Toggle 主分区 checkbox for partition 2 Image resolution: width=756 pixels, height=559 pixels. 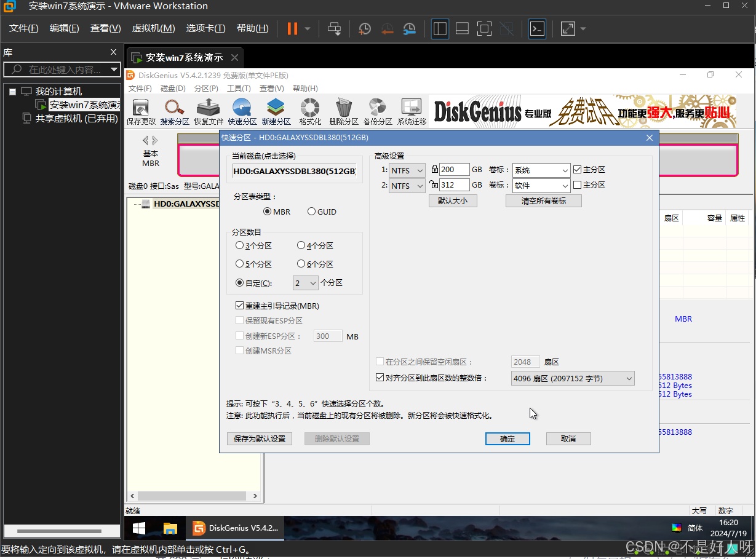point(589,184)
